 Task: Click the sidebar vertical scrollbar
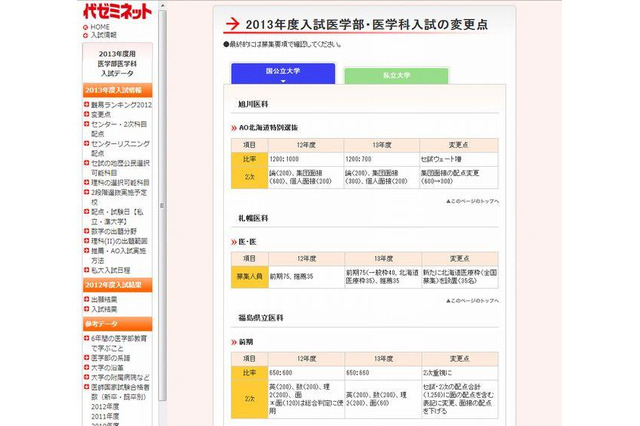pyautogui.click(x=162, y=206)
